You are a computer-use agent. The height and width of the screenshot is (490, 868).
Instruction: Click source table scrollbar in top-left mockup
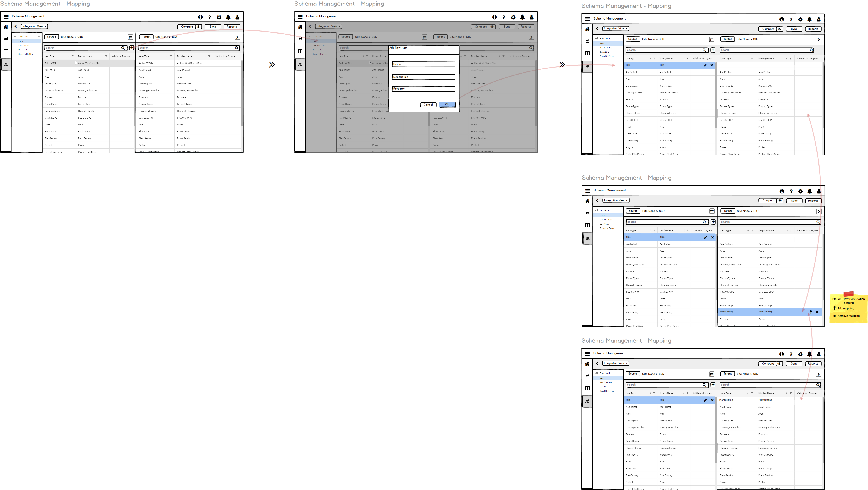click(134, 93)
